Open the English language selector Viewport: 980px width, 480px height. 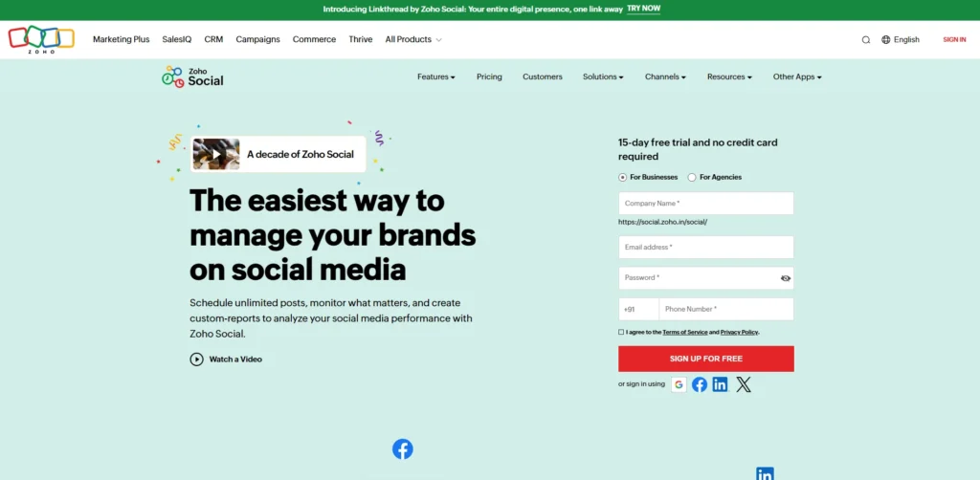pos(906,39)
